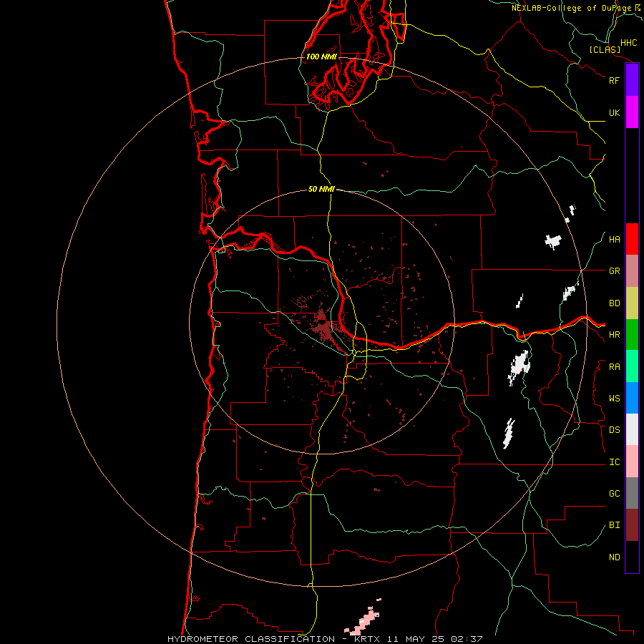Screen dimensions: 644x644
Task: Click the IC legend label
Action: 614,462
